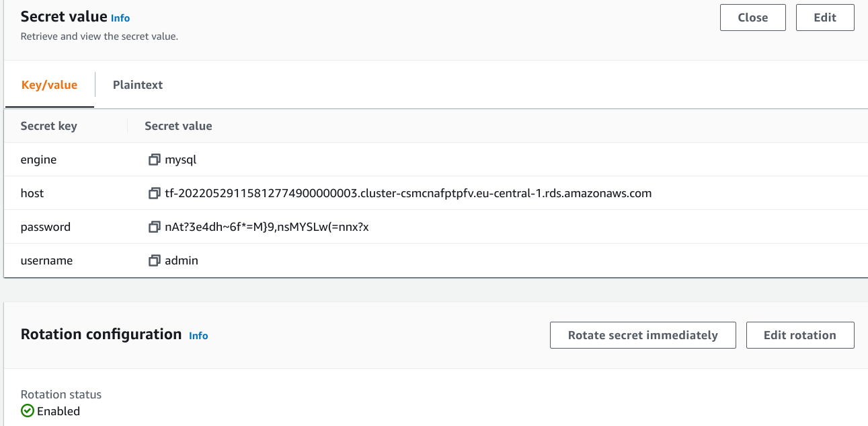Screen dimensions: 868x426
Task: Copy the host endpoint value
Action: (x=155, y=193)
